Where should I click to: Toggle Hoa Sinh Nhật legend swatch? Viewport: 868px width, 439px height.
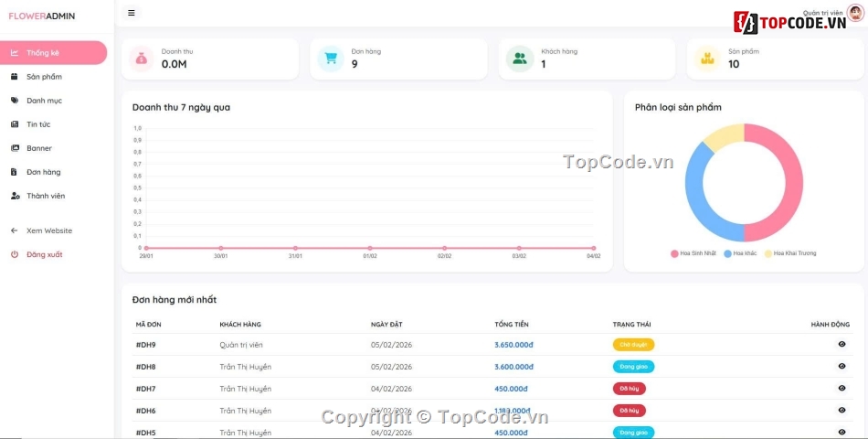[x=675, y=253]
